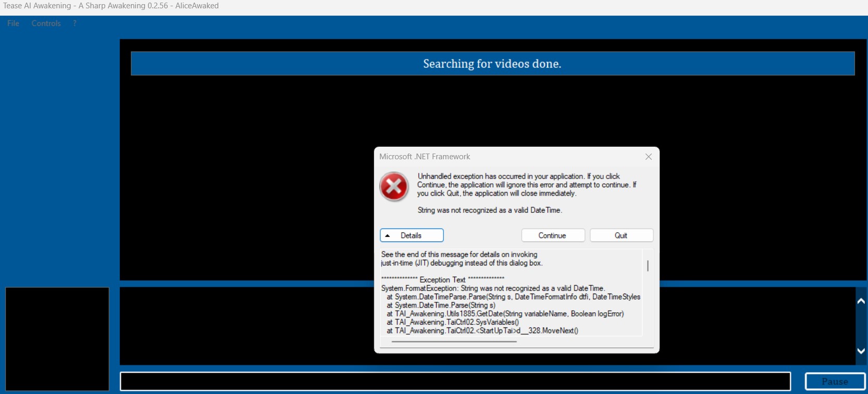Click the red error icon in dialog
Image resolution: width=868 pixels, height=394 pixels.
[x=394, y=186]
